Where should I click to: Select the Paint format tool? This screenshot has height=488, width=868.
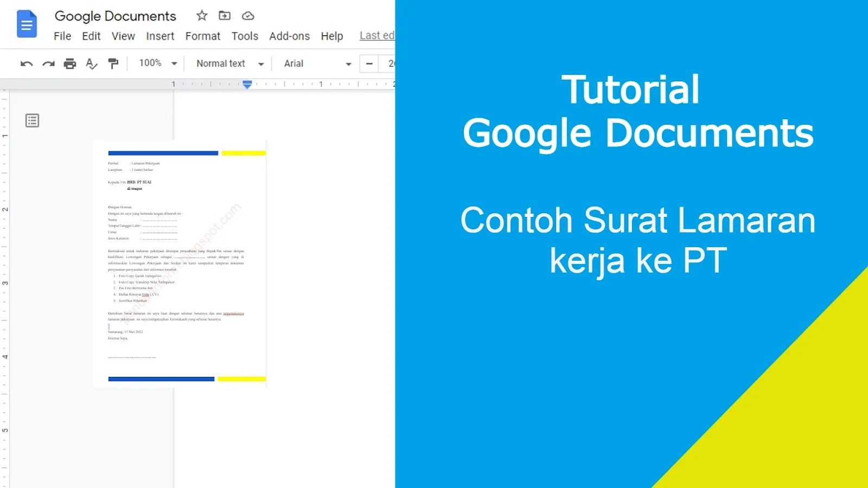[x=113, y=63]
